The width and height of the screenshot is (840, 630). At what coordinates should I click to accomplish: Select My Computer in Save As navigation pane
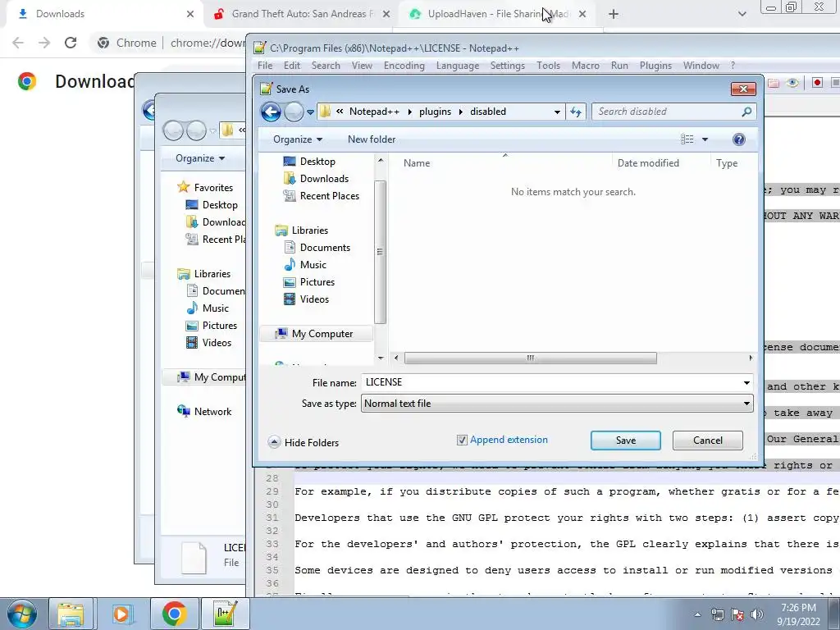click(x=316, y=334)
